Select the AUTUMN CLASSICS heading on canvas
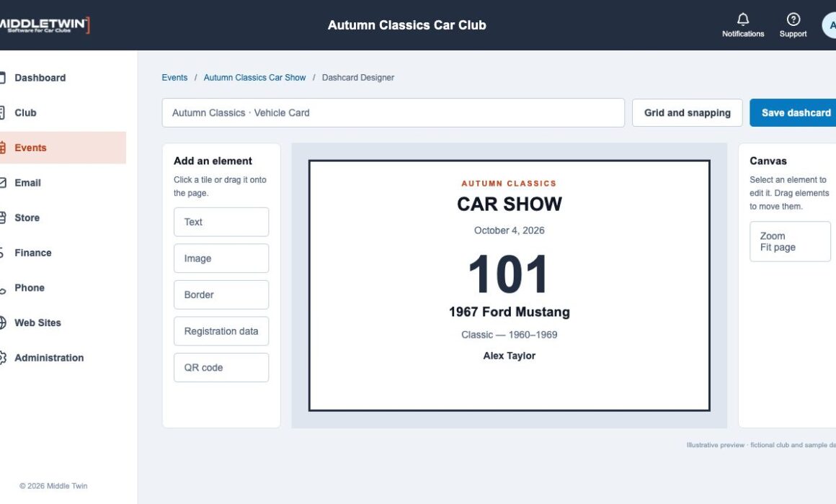 click(509, 184)
